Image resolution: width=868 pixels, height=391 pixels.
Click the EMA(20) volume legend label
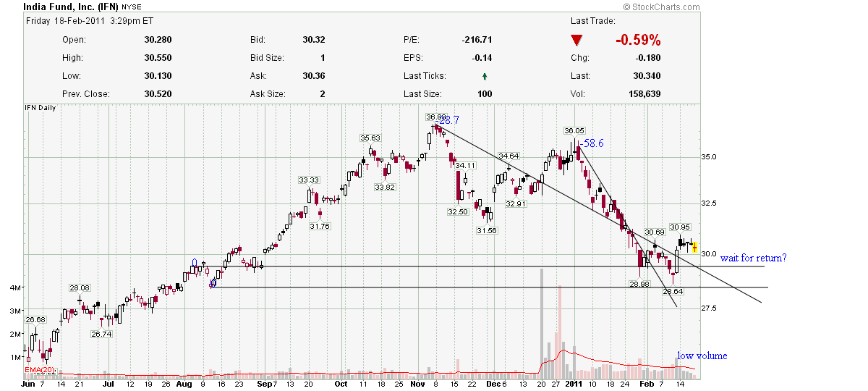coord(40,370)
